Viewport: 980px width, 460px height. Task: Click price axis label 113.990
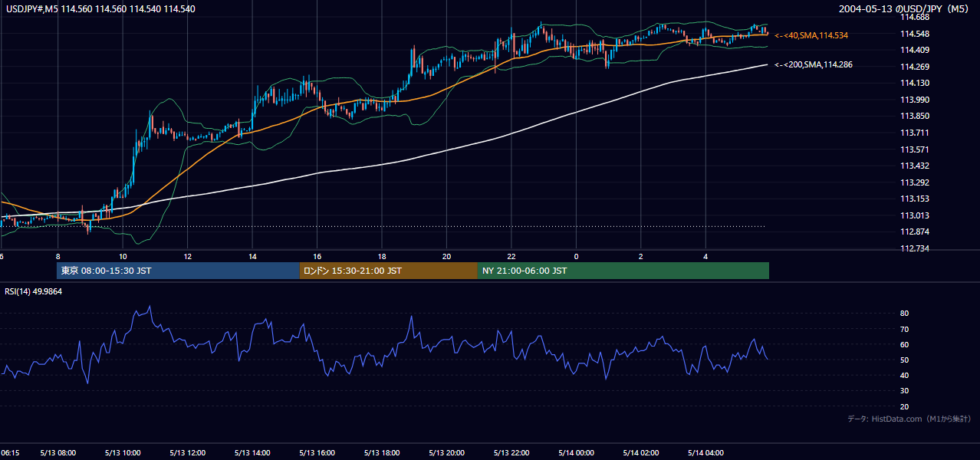[914, 100]
